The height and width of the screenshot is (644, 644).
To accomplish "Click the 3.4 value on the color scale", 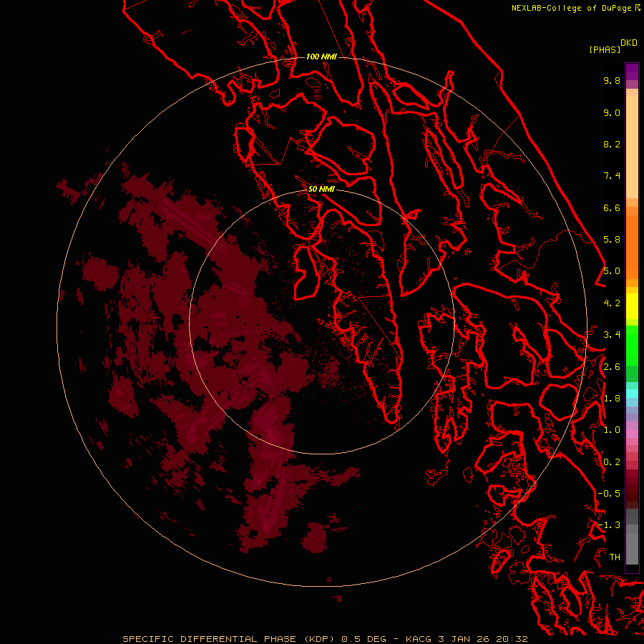I will click(612, 335).
